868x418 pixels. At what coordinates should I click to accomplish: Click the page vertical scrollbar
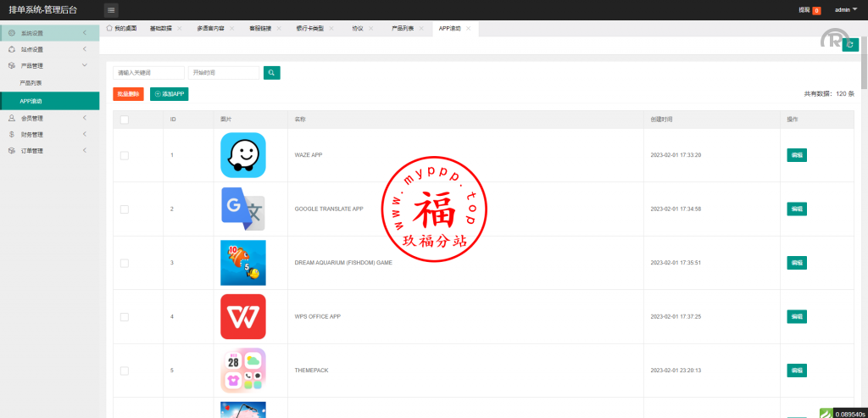(864, 68)
